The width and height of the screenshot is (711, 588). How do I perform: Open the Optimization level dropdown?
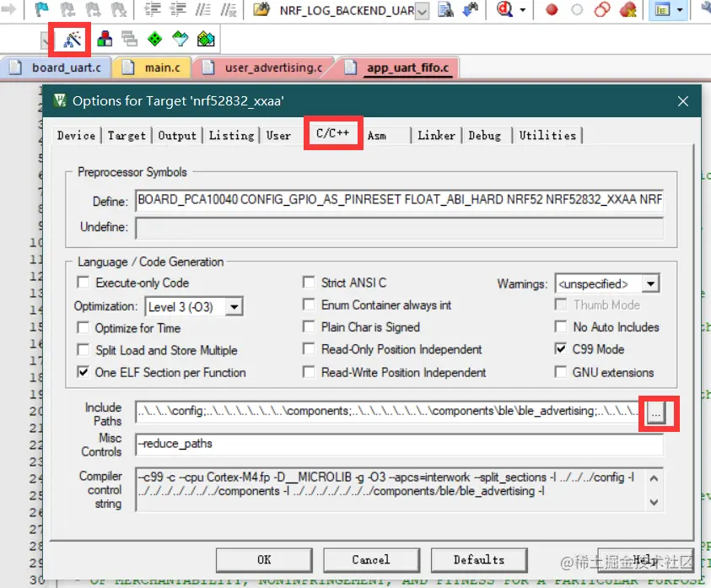pyautogui.click(x=234, y=307)
